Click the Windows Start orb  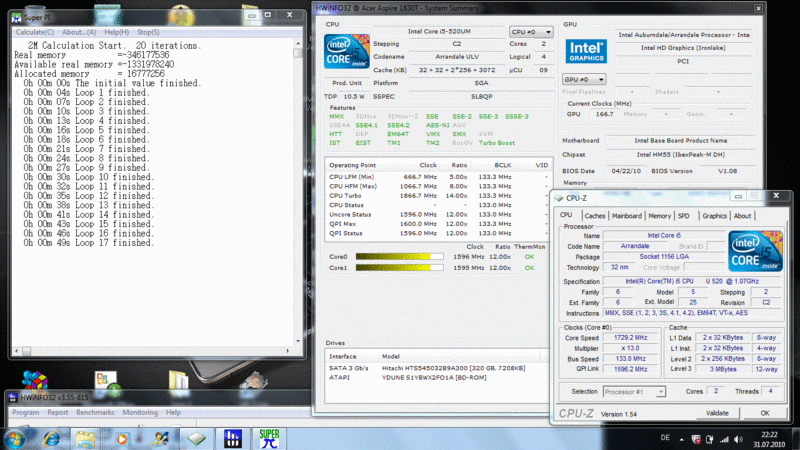point(14,438)
